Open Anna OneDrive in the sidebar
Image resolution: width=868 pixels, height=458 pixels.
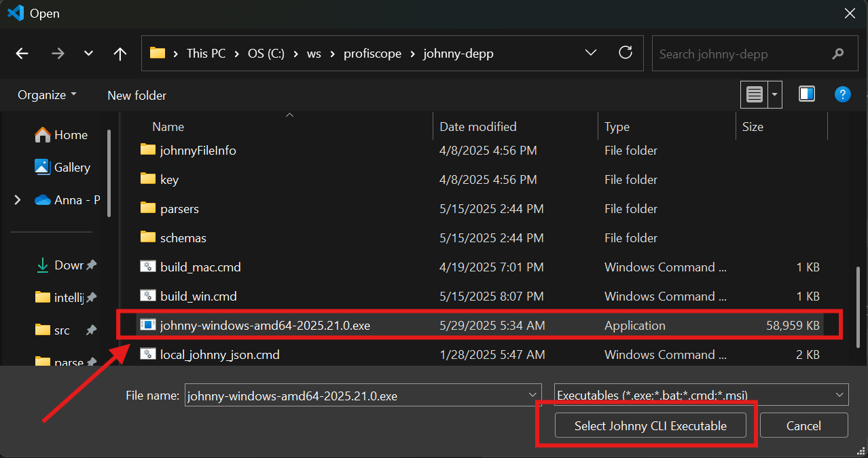(x=67, y=199)
